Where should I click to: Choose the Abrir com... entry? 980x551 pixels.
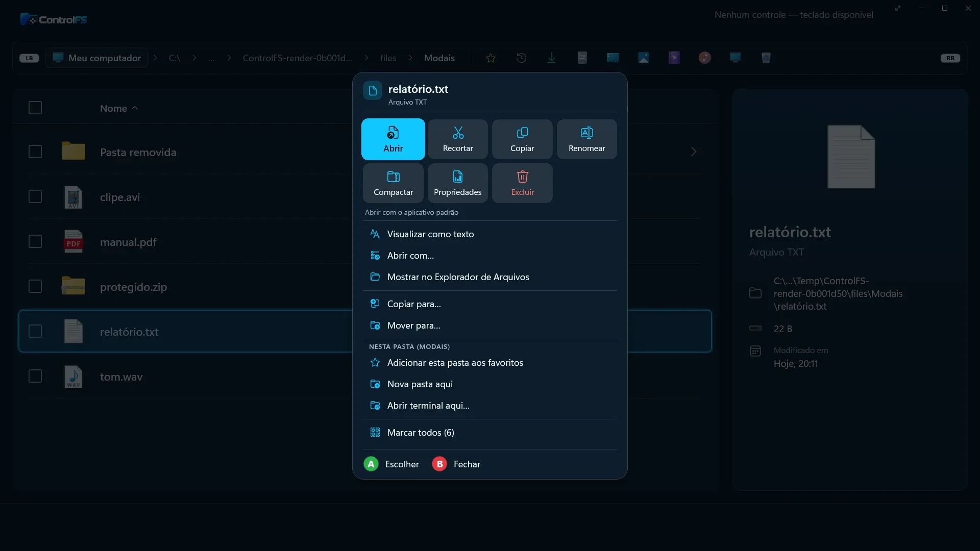tap(490, 256)
